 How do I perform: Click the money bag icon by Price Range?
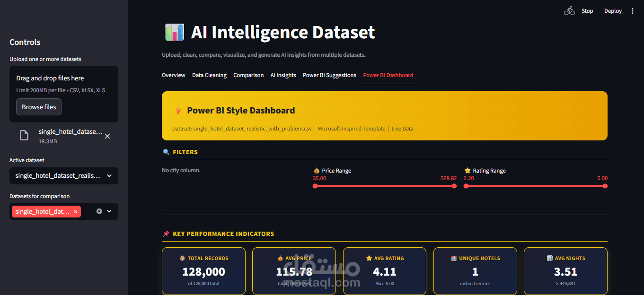click(317, 171)
